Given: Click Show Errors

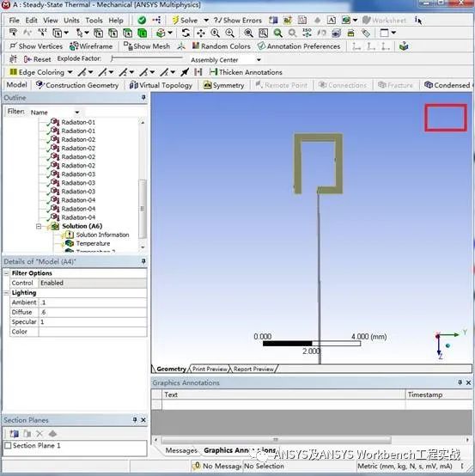Looking at the screenshot, I should 238,21.
